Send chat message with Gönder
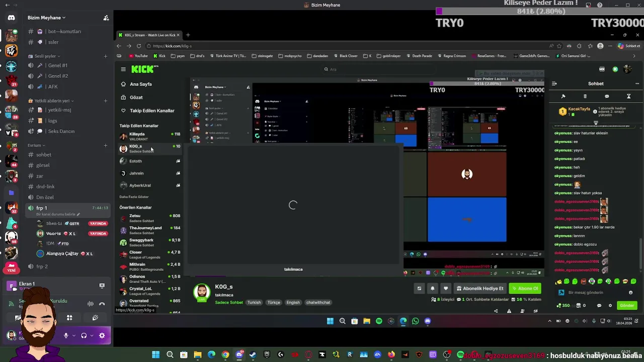Screen dimensions: 644x362 (x=627, y=306)
